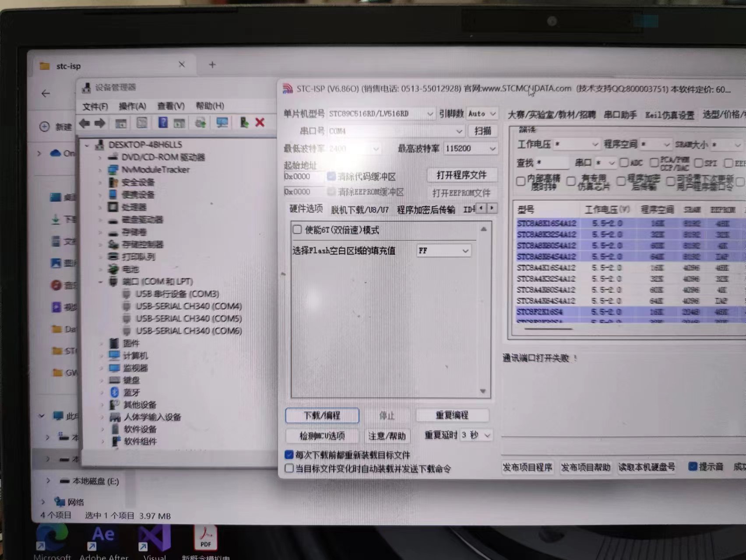Click the 扫描 button
The height and width of the screenshot is (560, 746).
tap(482, 131)
